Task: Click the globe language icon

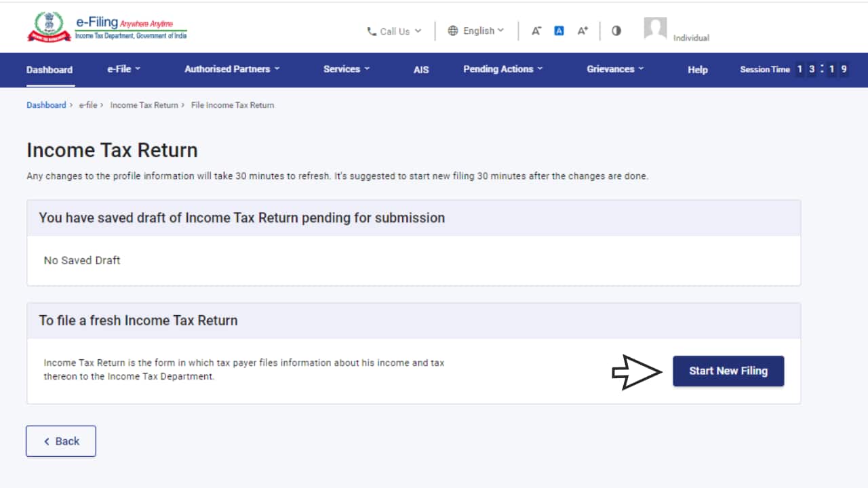Action: click(x=453, y=31)
